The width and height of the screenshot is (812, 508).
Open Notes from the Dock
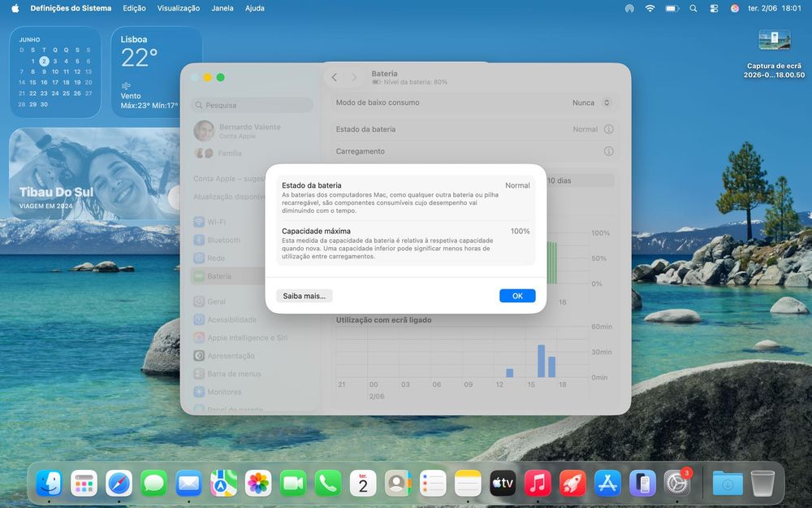click(468, 484)
